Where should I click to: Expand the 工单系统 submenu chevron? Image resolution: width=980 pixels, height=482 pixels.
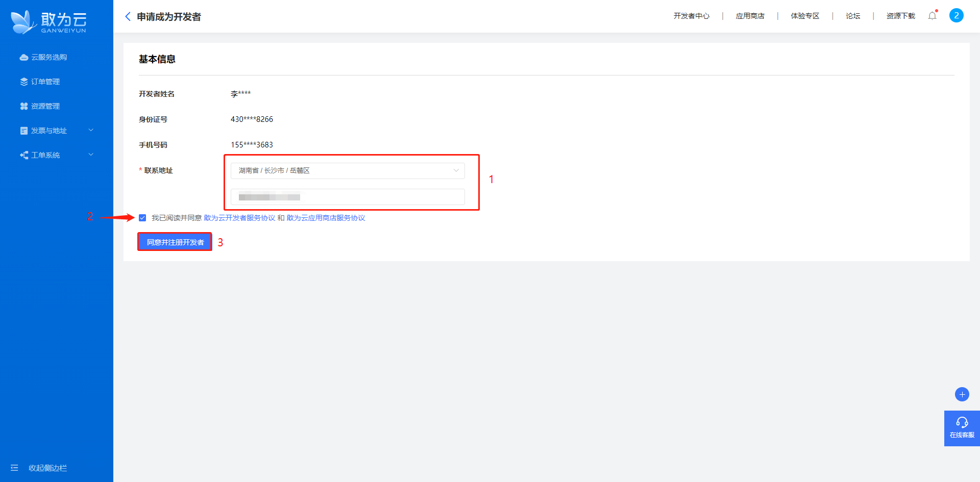click(x=91, y=155)
